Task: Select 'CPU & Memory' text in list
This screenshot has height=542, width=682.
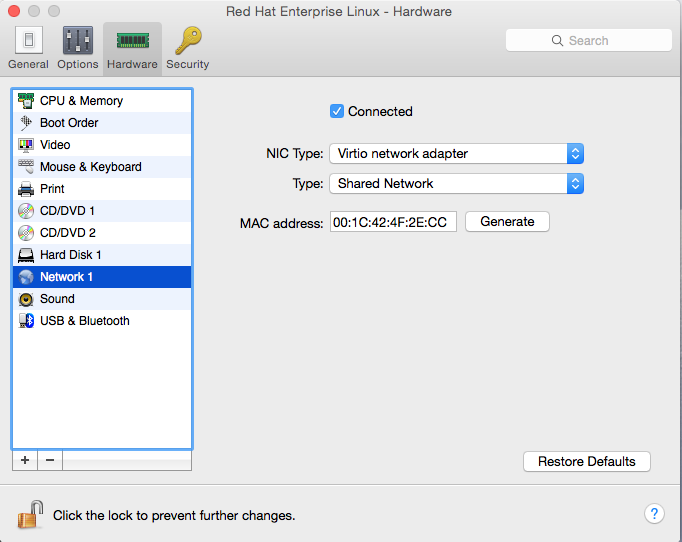Action: [81, 101]
